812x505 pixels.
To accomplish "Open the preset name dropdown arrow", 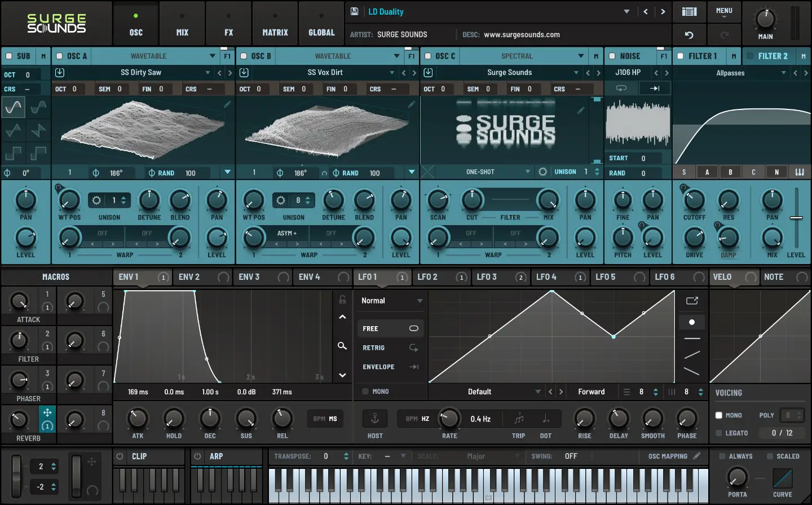I will coord(626,12).
